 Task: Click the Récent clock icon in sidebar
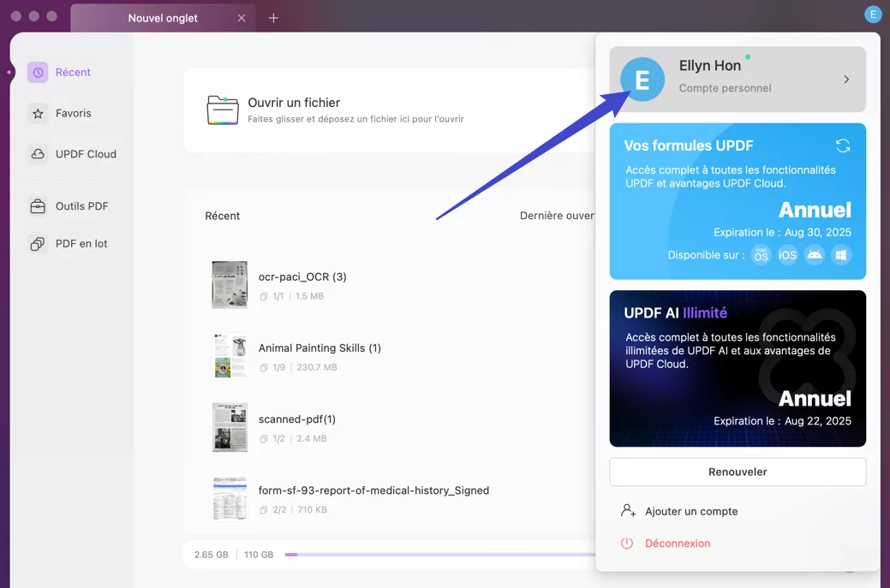[38, 73]
